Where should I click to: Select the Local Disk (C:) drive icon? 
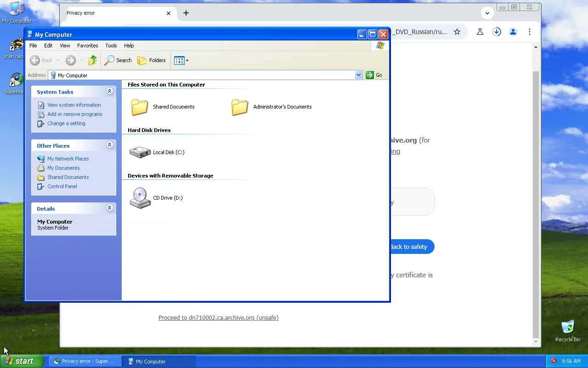(x=140, y=152)
